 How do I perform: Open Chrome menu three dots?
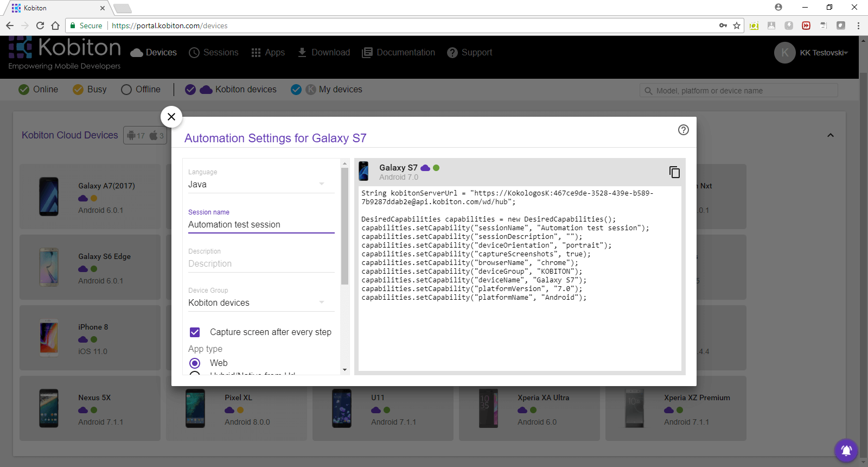tap(858, 26)
